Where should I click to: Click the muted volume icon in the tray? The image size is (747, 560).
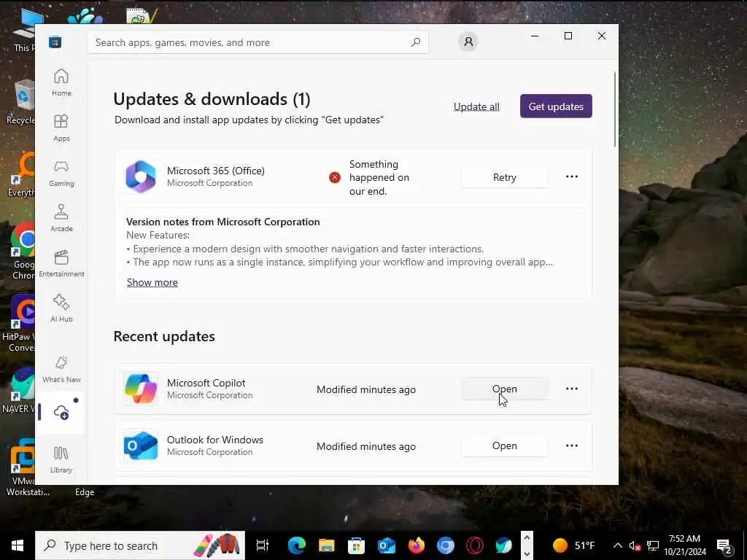[x=635, y=545]
